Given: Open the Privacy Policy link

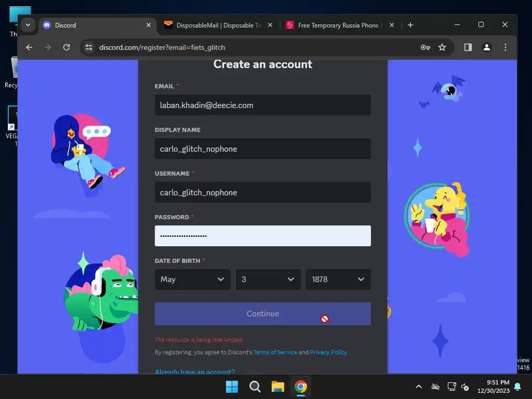Looking at the screenshot, I should tap(328, 352).
